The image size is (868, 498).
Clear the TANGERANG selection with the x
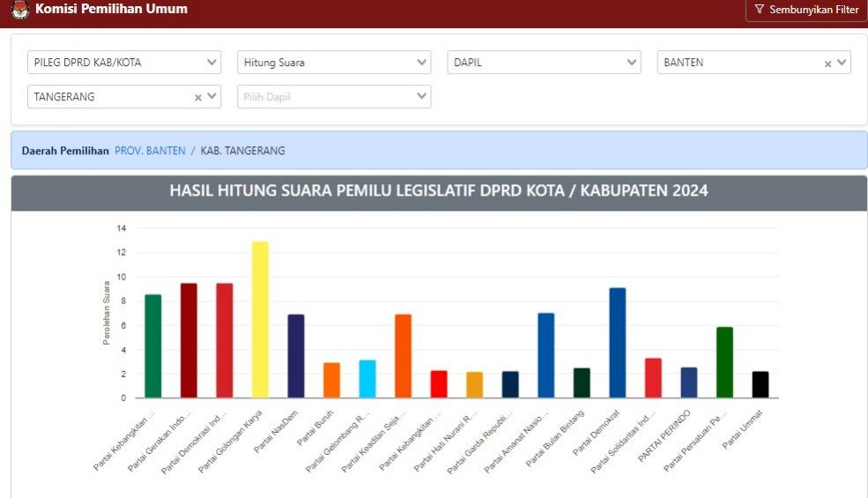tap(197, 98)
